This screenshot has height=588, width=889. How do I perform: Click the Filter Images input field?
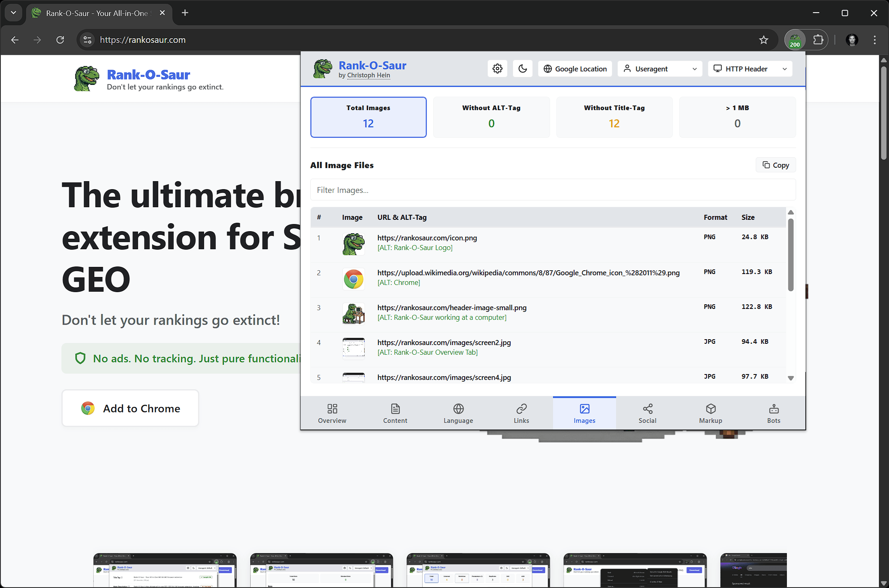tap(553, 190)
